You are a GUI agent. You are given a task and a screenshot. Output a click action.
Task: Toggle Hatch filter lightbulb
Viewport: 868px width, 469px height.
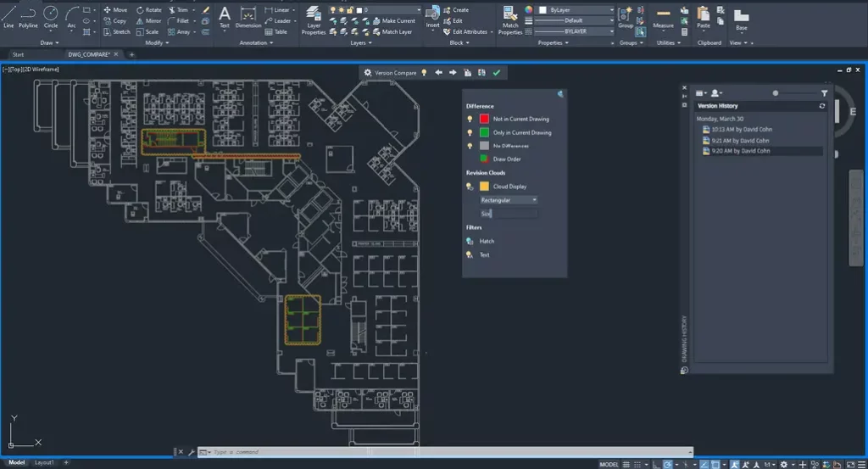[x=470, y=242]
